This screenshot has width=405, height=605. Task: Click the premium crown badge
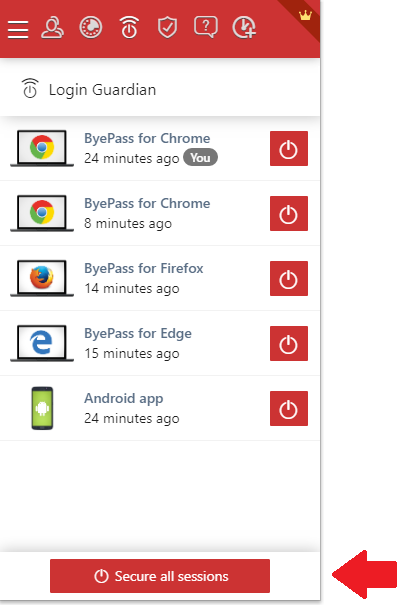point(305,15)
